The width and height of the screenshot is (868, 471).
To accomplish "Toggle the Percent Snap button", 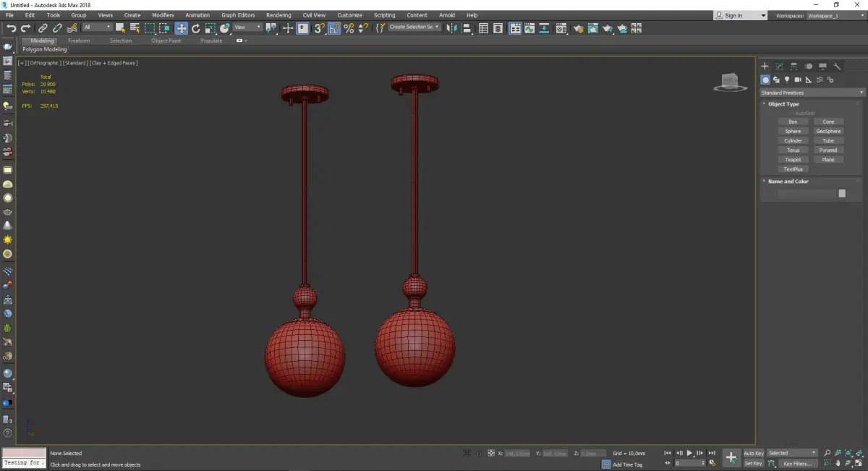I will click(349, 28).
